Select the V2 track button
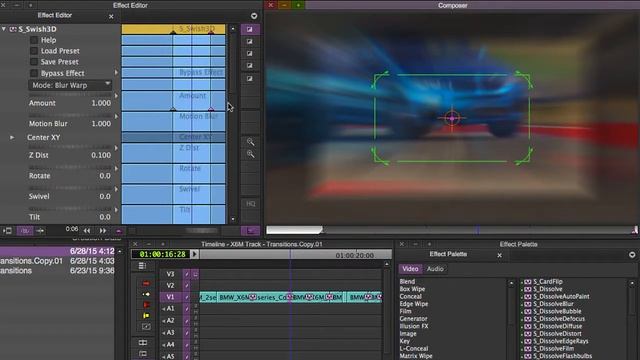640x360 pixels. pyautogui.click(x=171, y=285)
